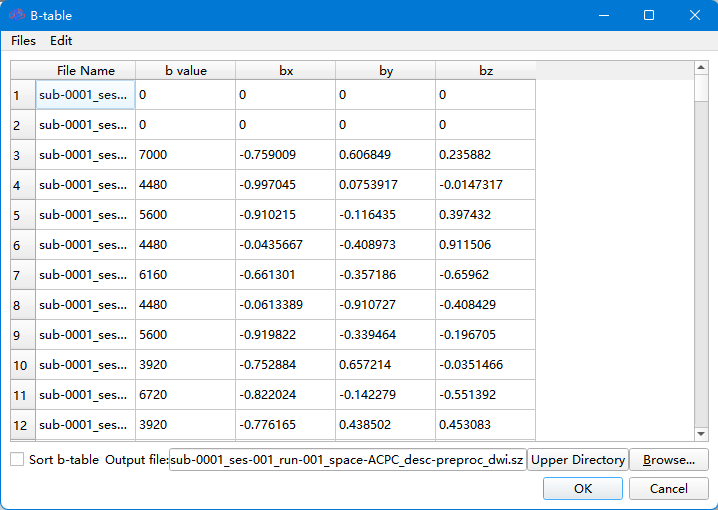Click the File Name column header
The image size is (718, 510).
[x=86, y=71]
